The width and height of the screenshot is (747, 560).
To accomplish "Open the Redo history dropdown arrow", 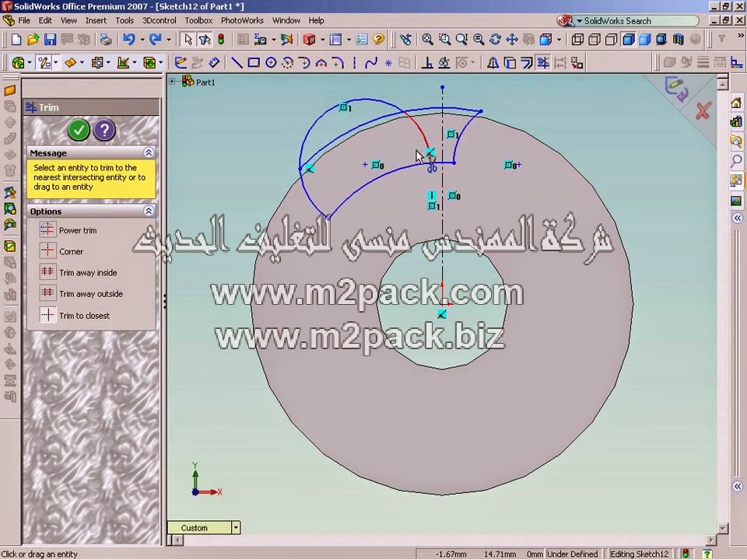I will (168, 40).
